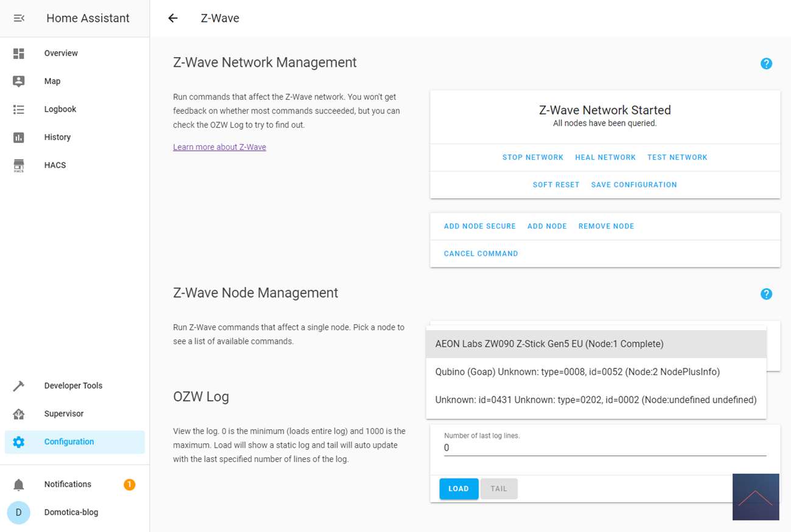Pick the Unknown id=0431 node option
The image size is (791, 532).
pos(596,400)
